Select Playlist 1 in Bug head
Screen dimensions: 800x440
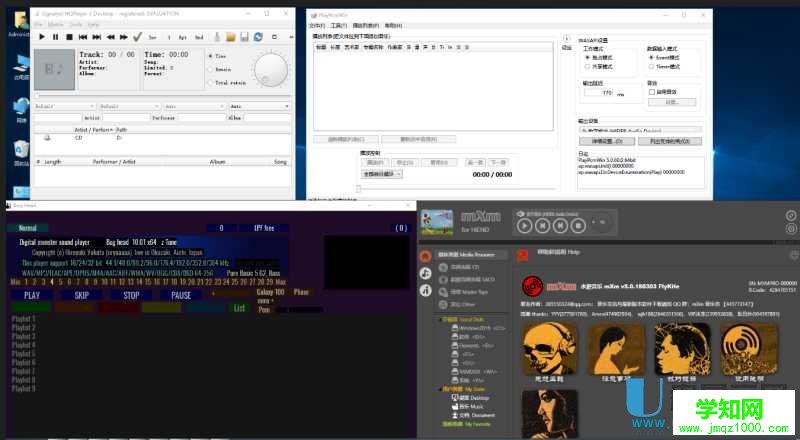23,319
